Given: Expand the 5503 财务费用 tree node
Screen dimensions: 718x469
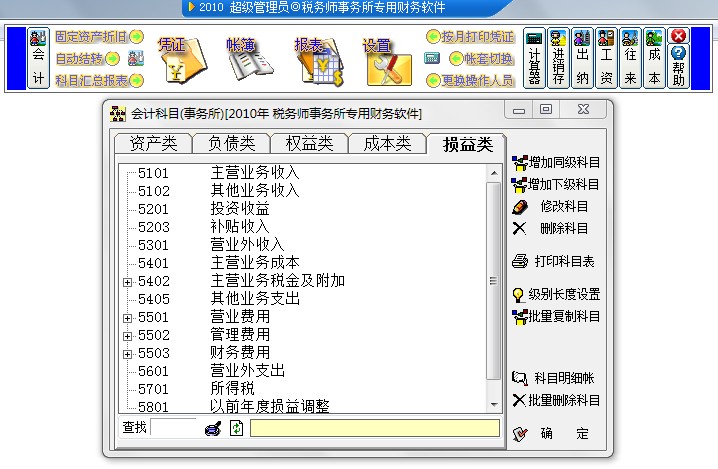Looking at the screenshot, I should pos(127,354).
